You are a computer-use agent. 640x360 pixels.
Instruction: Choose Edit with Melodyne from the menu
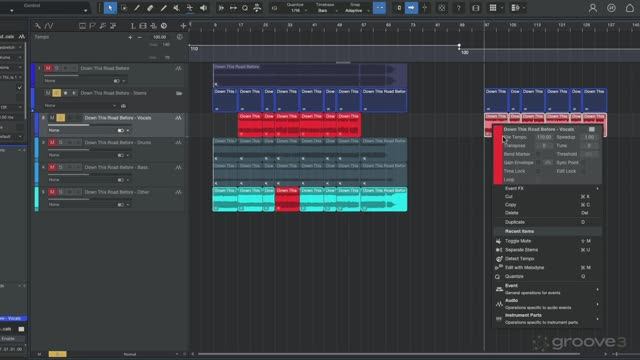547,267
